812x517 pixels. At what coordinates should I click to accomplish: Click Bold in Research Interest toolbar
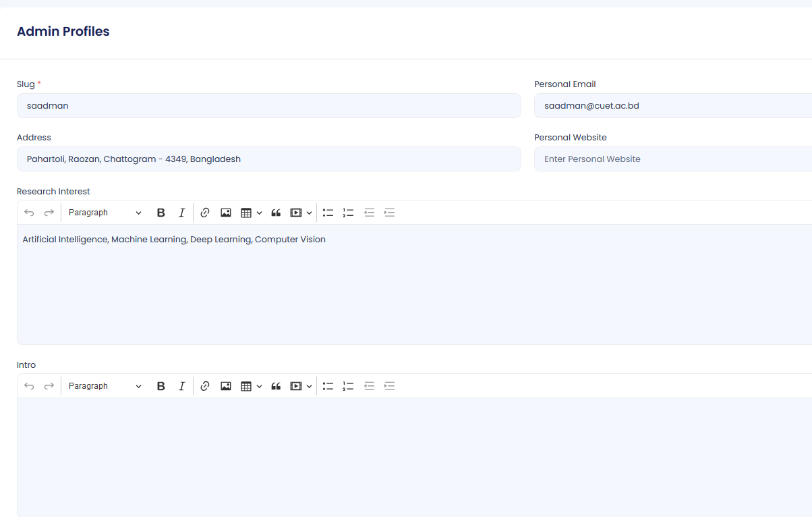coord(161,213)
